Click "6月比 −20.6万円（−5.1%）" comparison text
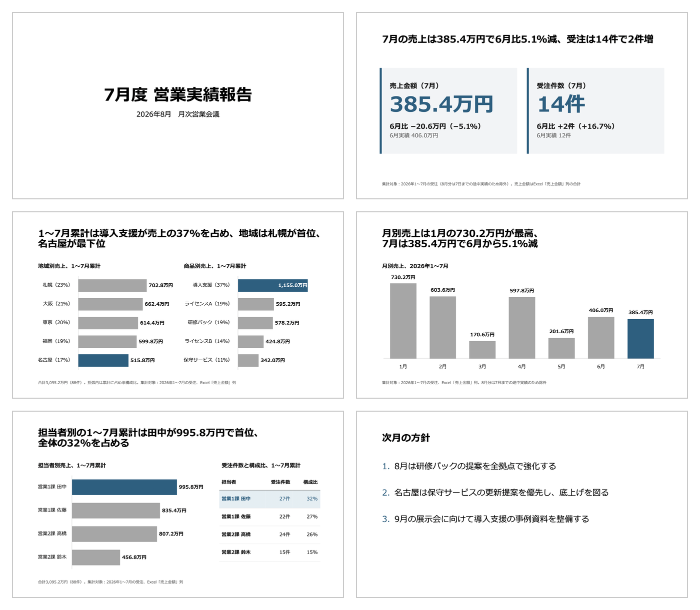Image resolution: width=700 pixels, height=610 pixels. pos(435,126)
